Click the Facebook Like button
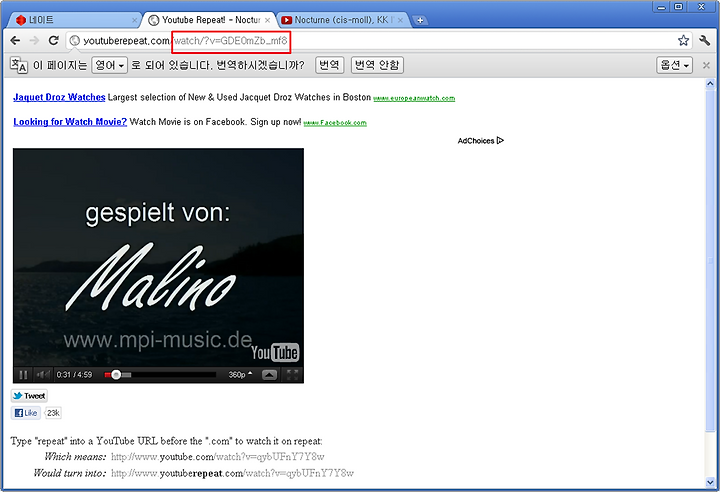Viewport: 720px width, 492px height. [x=26, y=413]
